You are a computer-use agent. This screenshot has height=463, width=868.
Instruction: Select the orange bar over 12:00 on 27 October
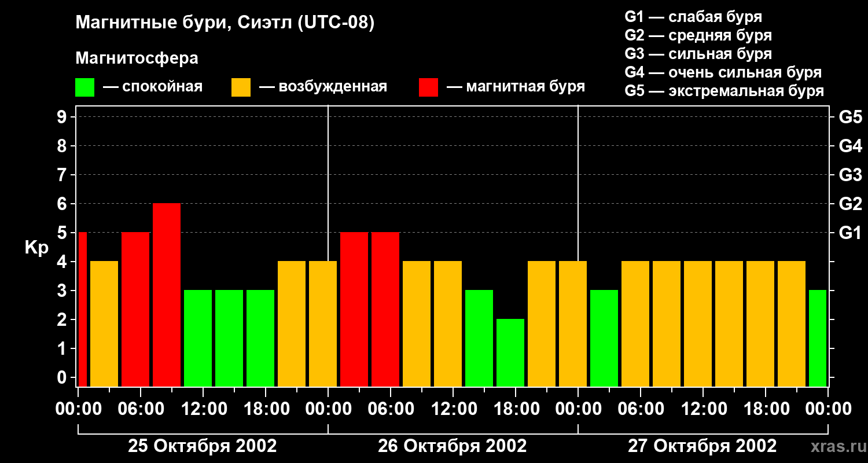click(698, 324)
